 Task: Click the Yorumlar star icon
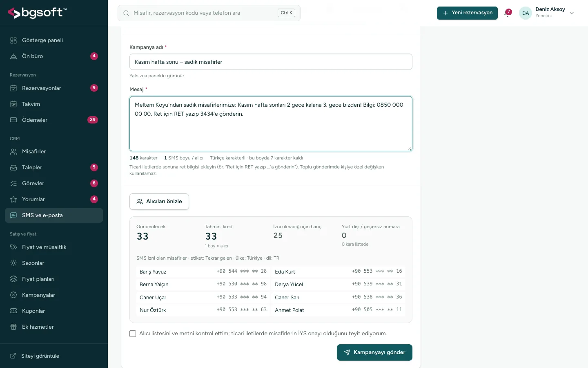point(13,199)
